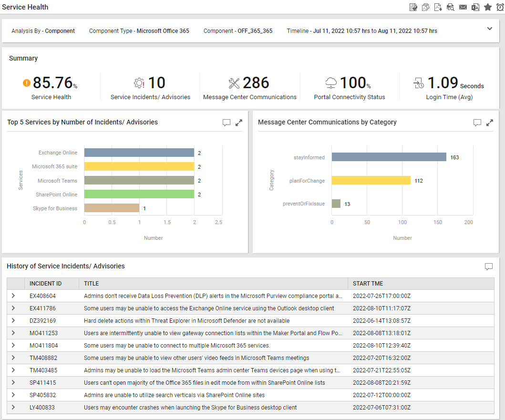Screen dimensions: 505x420
Task: Expand incident row LY400833
Action: pos(13,407)
